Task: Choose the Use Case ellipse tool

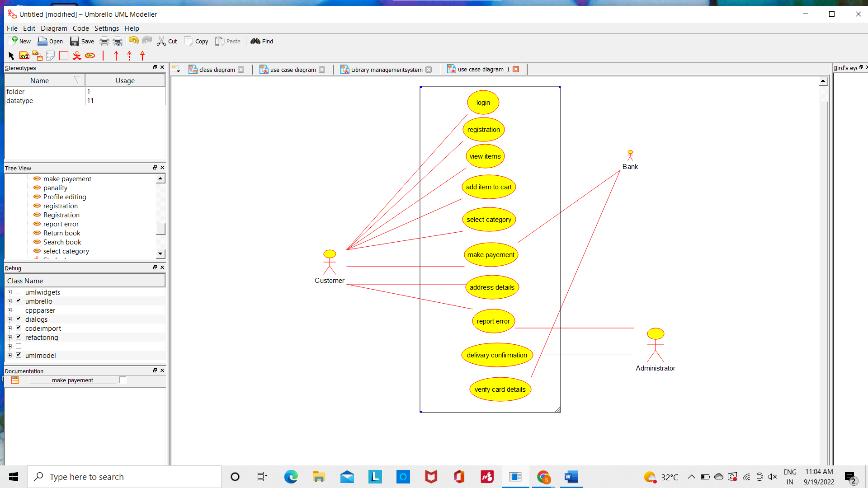Action: click(90, 56)
